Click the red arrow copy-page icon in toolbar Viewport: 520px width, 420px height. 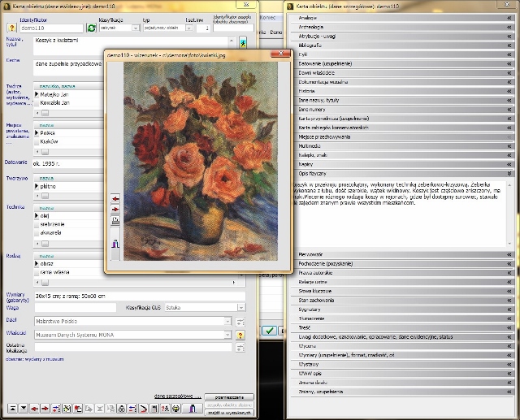(78, 409)
